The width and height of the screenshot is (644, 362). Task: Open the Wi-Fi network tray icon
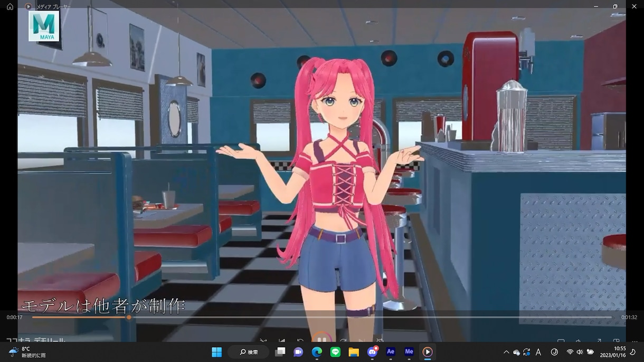[570, 352]
